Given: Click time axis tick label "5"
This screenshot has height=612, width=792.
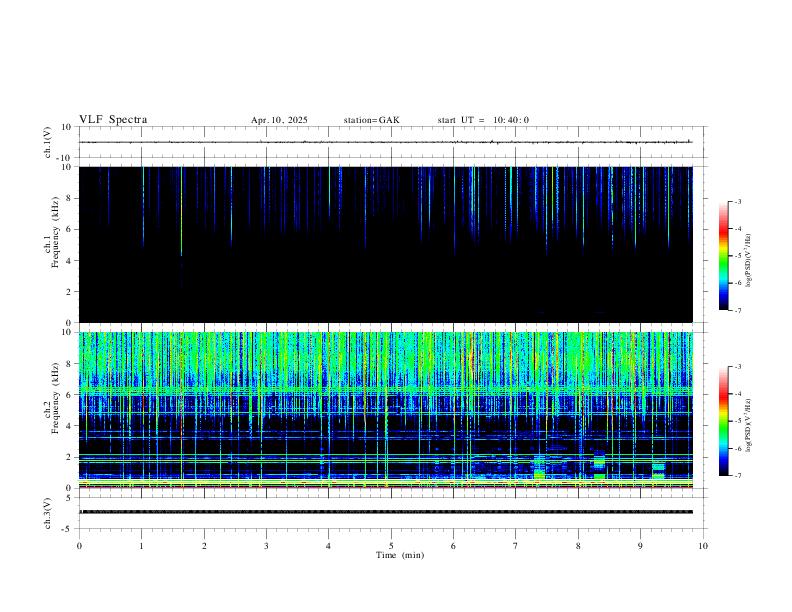Looking at the screenshot, I should click(x=391, y=546).
